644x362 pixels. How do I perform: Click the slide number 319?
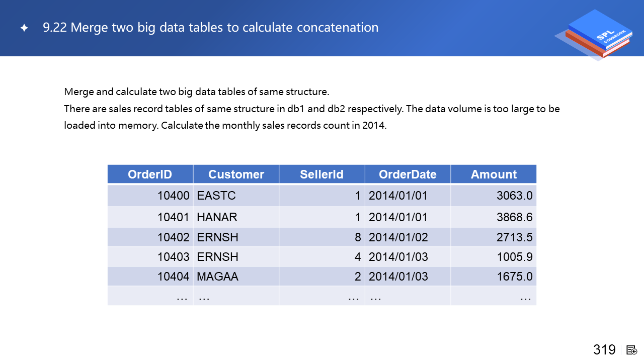pos(604,350)
